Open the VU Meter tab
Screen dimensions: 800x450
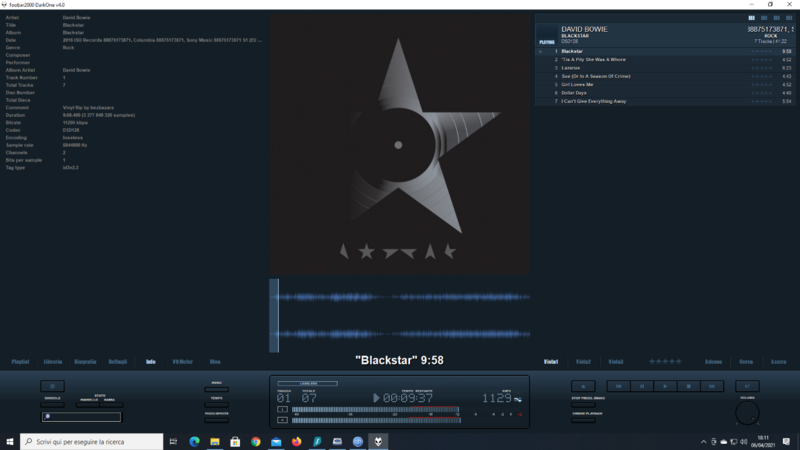tap(183, 362)
